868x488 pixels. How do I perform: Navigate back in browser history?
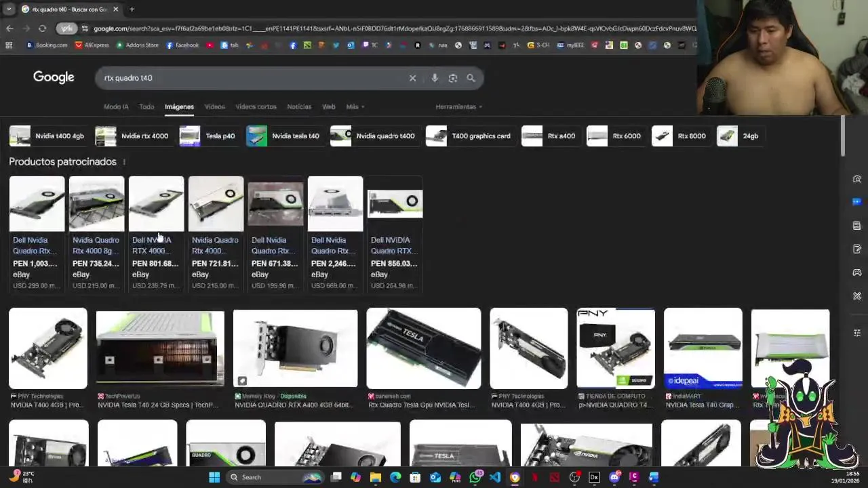[x=9, y=28]
